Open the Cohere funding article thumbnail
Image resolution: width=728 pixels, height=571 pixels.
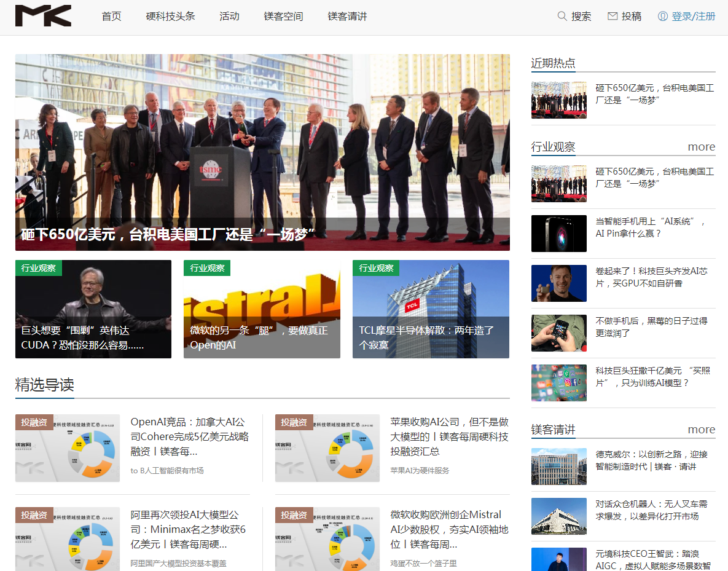coord(68,448)
